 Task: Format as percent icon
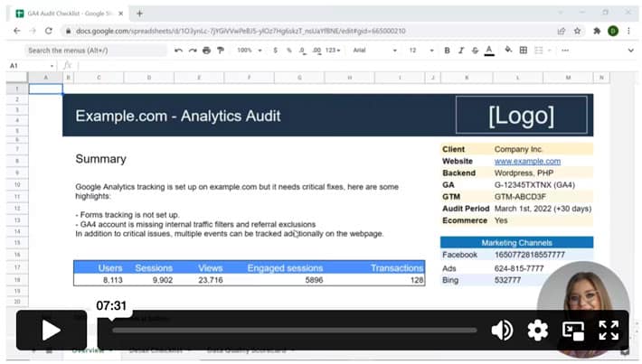pyautogui.click(x=289, y=51)
